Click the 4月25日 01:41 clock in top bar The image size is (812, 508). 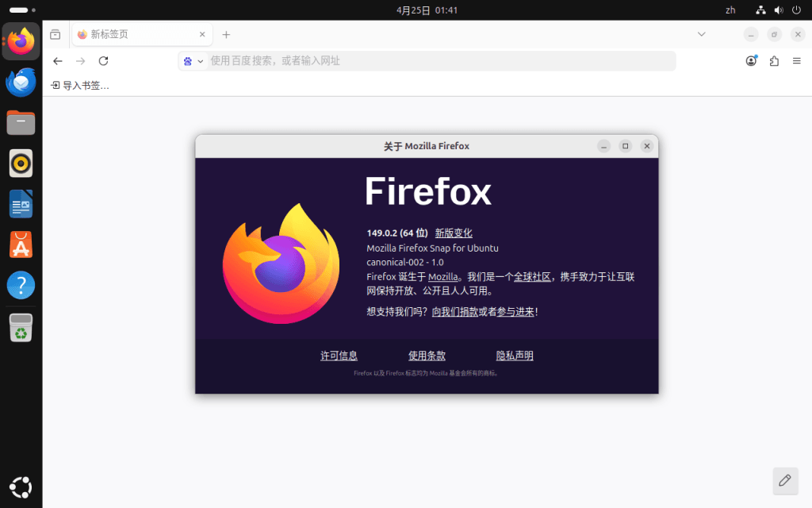click(x=427, y=10)
